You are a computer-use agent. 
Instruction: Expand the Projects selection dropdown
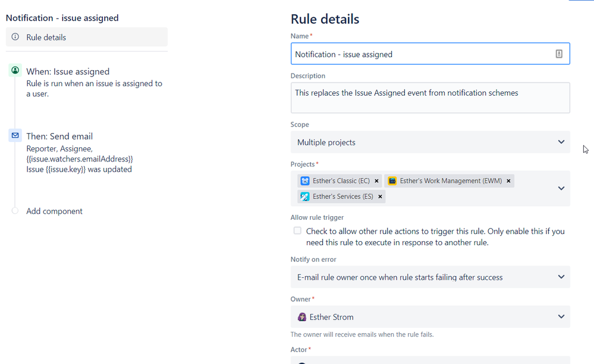(560, 188)
